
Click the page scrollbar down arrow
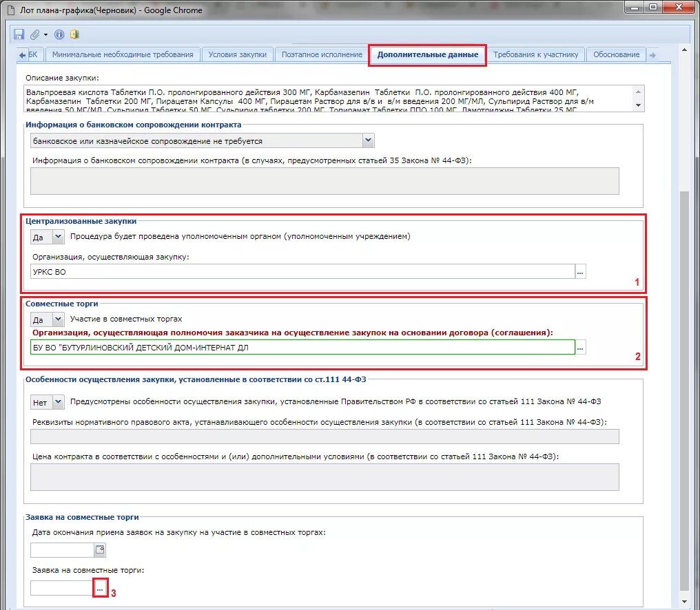pyautogui.click(x=684, y=602)
